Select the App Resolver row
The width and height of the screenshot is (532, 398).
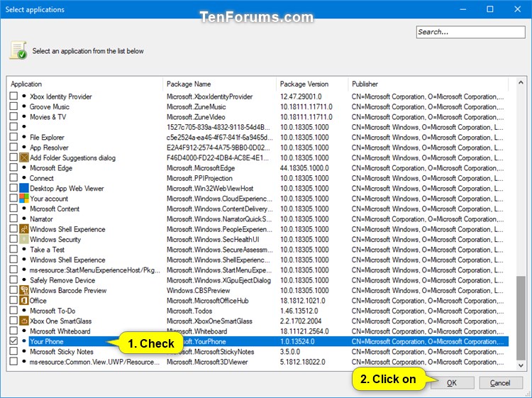pos(258,148)
